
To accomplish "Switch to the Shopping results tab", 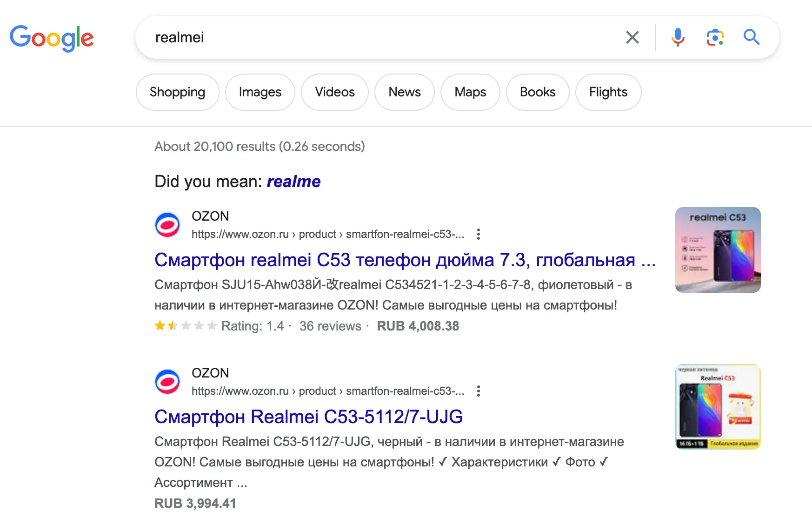I will click(177, 92).
